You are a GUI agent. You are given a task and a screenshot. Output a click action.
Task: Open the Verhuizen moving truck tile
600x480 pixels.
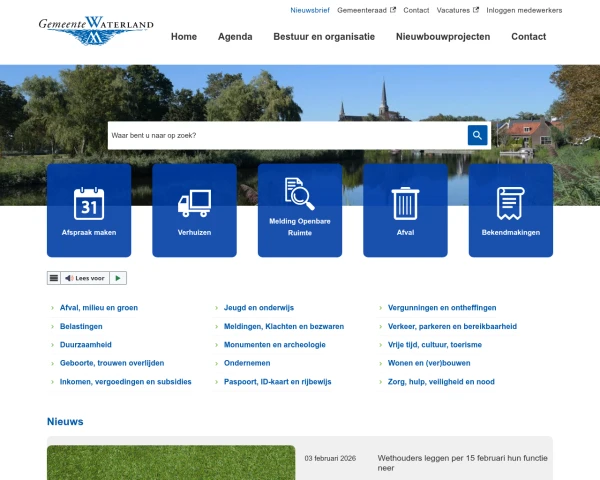click(194, 210)
